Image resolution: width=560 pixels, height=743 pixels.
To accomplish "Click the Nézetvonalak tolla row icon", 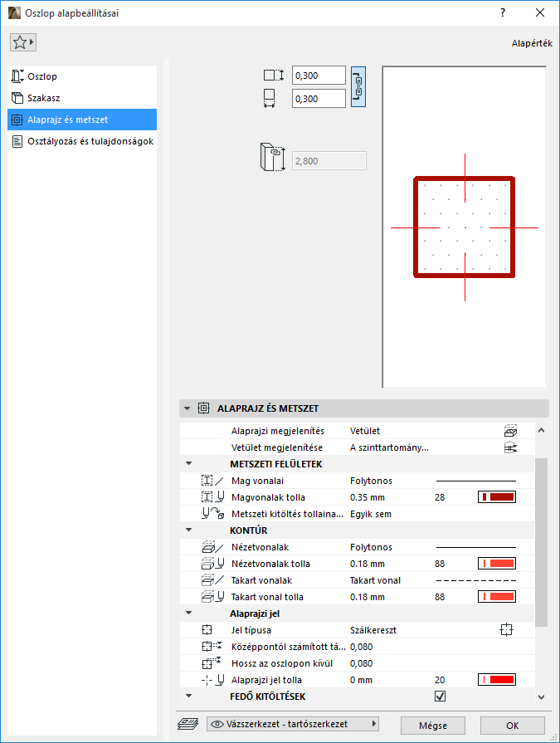I will coord(212,564).
